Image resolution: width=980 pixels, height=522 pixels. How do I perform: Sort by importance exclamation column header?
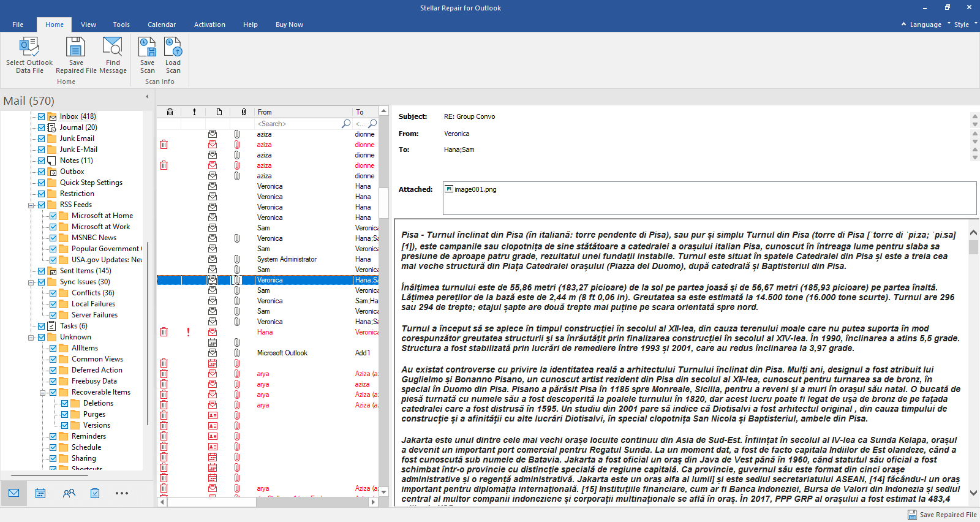click(x=194, y=112)
